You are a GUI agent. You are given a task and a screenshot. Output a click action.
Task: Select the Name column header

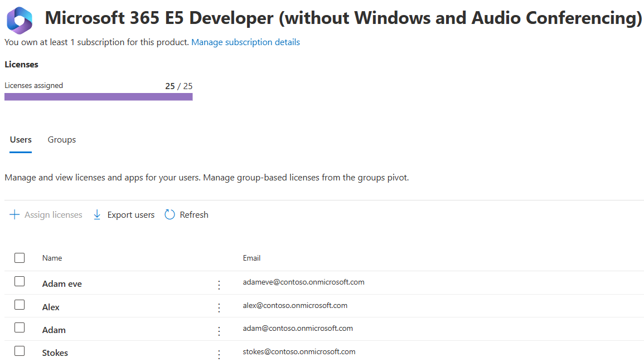click(x=52, y=257)
